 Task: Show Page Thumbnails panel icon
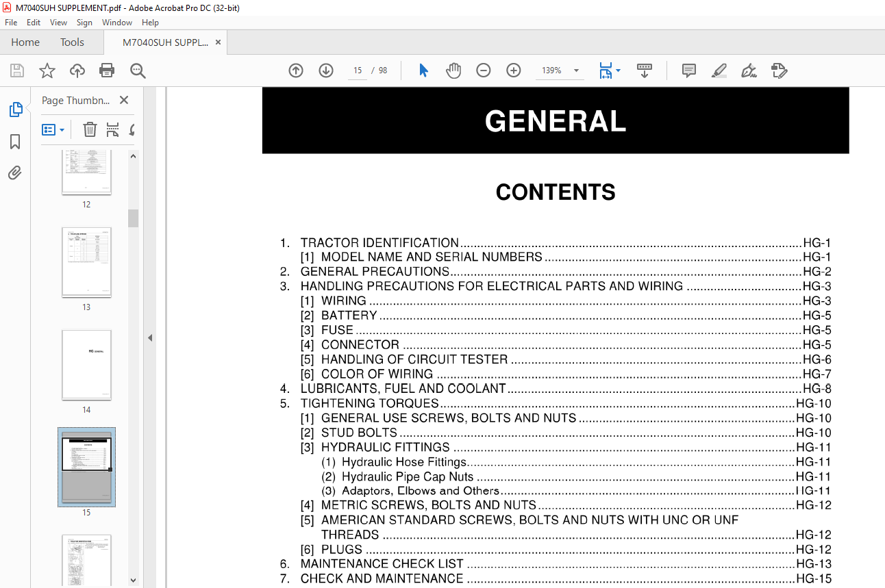15,110
